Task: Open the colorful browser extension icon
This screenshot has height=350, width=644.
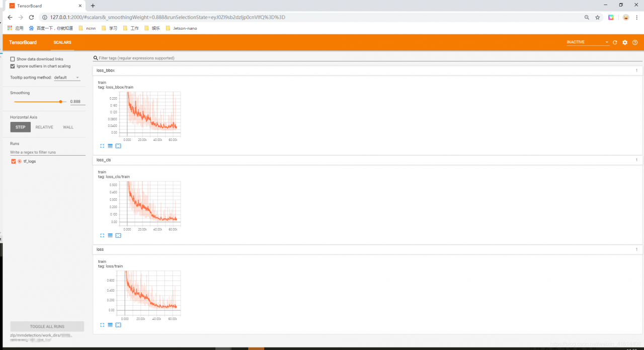Action: tap(611, 17)
